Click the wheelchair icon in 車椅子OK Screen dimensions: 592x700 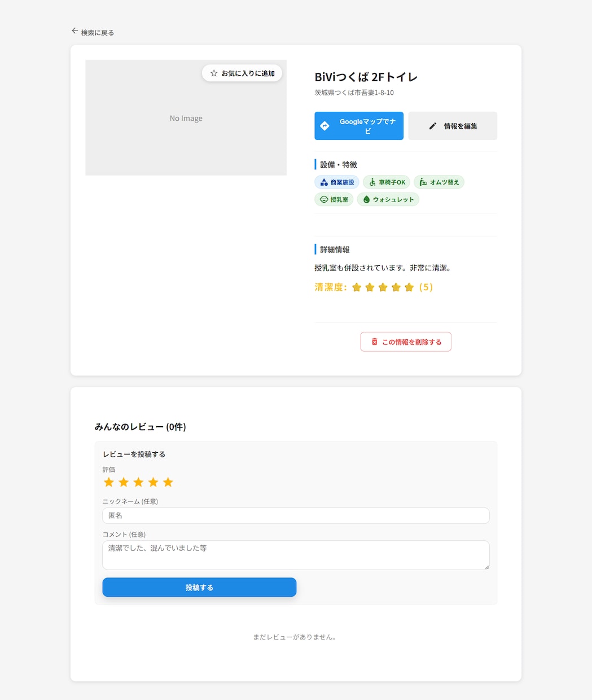(x=372, y=182)
